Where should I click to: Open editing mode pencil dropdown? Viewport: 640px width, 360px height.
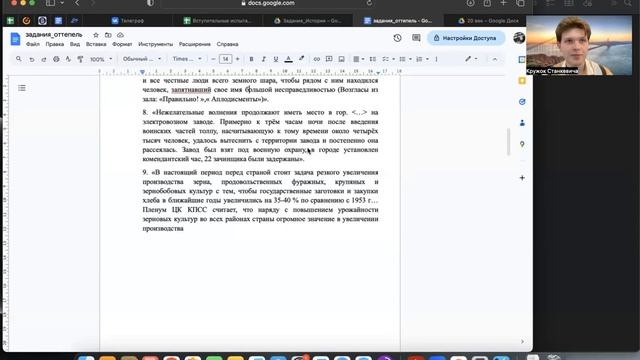coord(471,59)
